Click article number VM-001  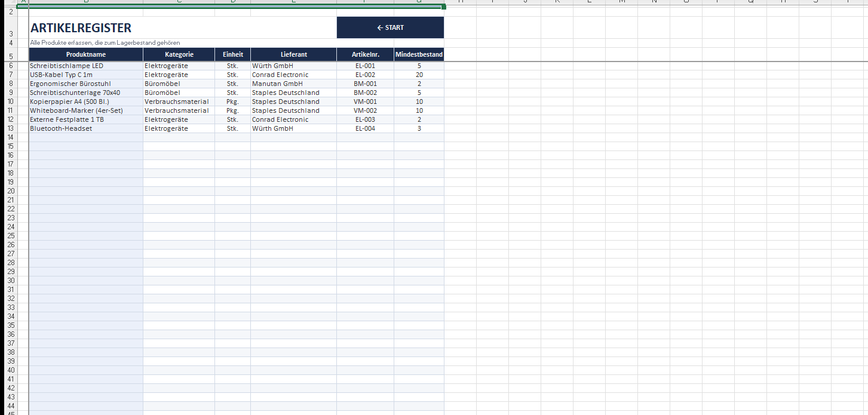365,102
